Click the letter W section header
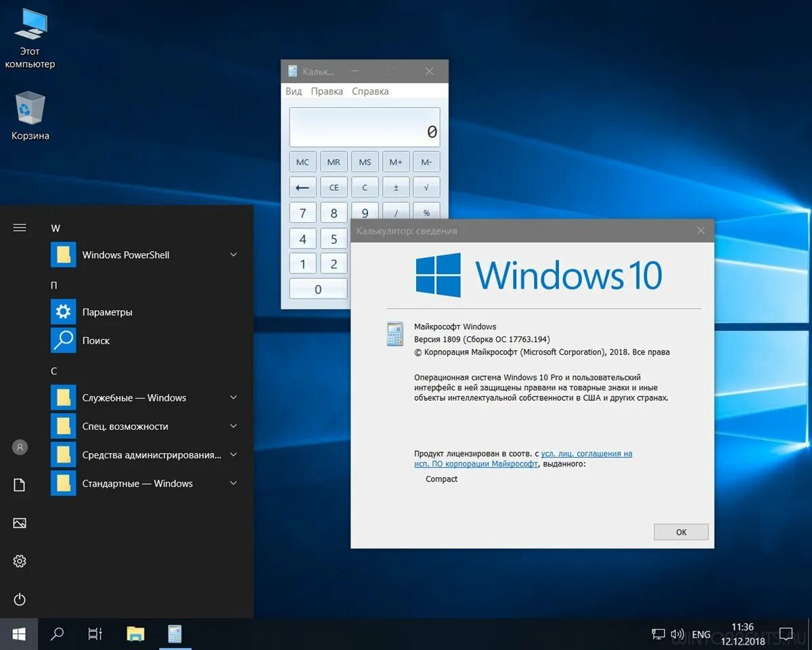 tap(55, 228)
